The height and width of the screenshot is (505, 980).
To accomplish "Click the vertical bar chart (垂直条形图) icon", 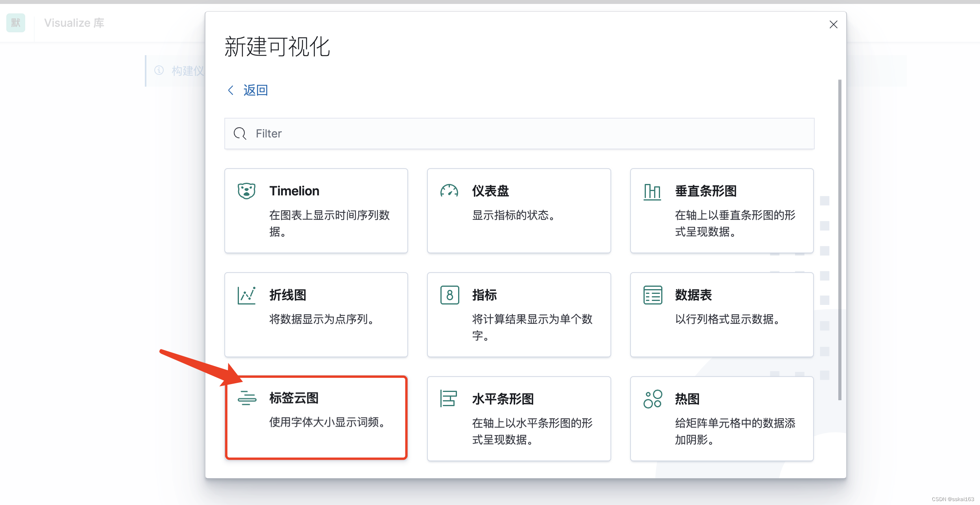I will click(652, 192).
